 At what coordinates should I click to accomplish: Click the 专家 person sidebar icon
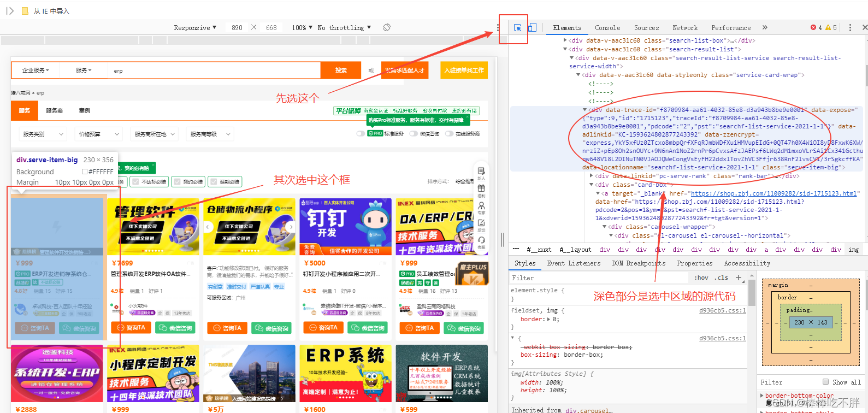click(x=481, y=208)
